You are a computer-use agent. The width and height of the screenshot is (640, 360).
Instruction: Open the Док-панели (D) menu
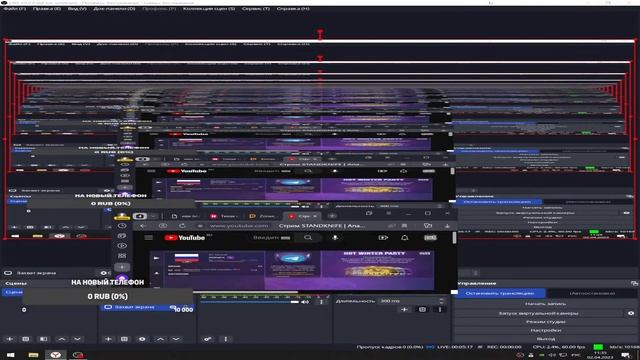click(114, 9)
